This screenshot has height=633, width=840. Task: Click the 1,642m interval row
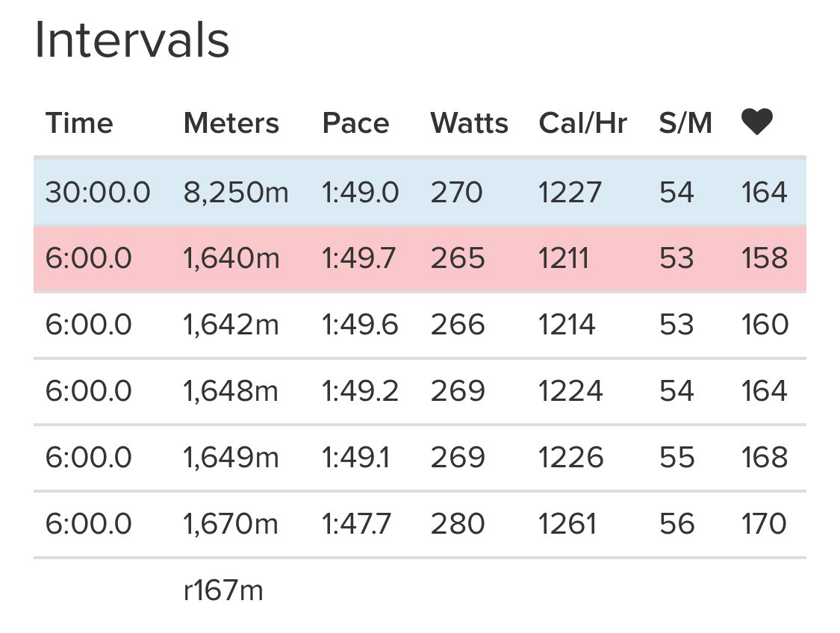click(420, 325)
